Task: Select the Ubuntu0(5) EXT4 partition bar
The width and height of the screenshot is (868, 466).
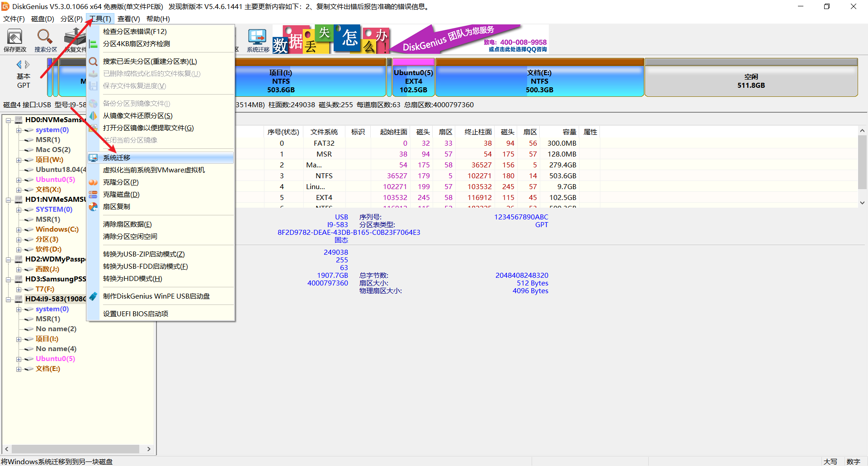Action: 413,77
